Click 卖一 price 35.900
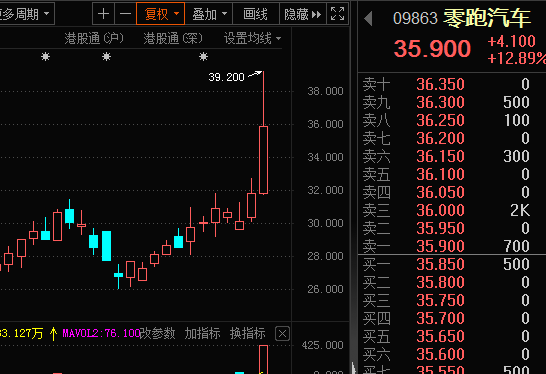546x374 pixels. (440, 246)
